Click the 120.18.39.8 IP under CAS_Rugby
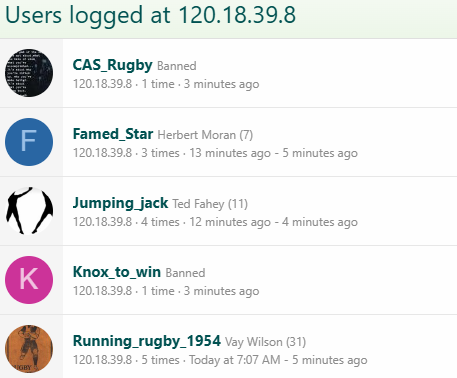The height and width of the screenshot is (378, 457). (x=103, y=84)
